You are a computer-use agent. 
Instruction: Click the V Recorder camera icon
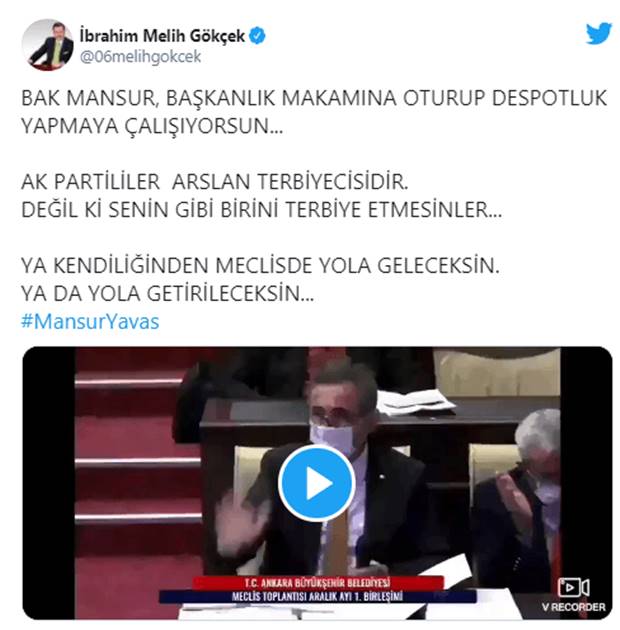(573, 587)
